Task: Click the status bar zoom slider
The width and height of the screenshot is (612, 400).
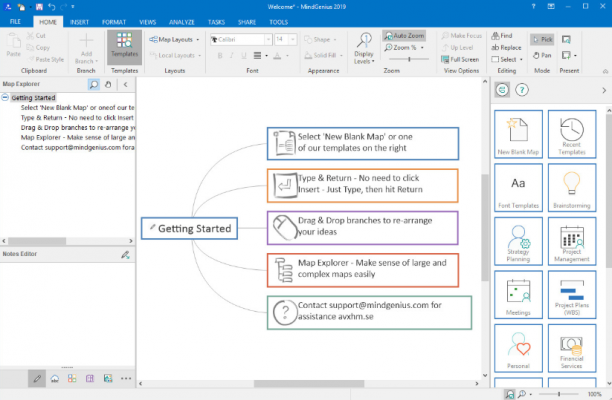Action: 559,394
